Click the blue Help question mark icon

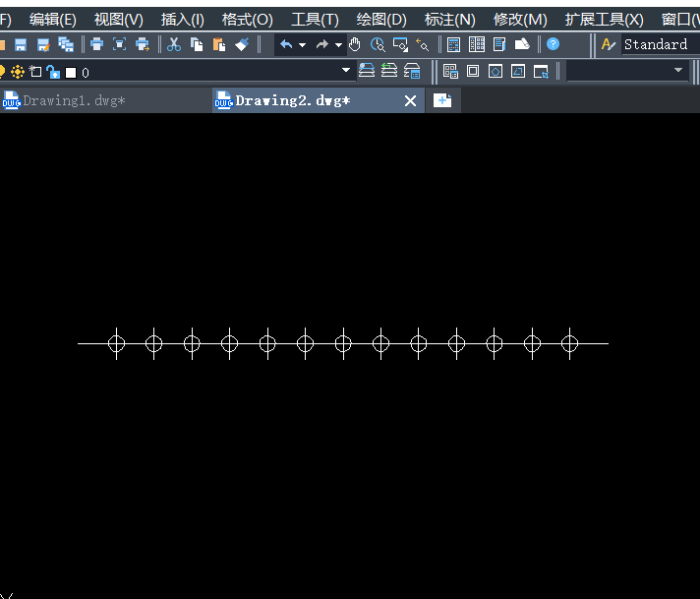pos(553,44)
